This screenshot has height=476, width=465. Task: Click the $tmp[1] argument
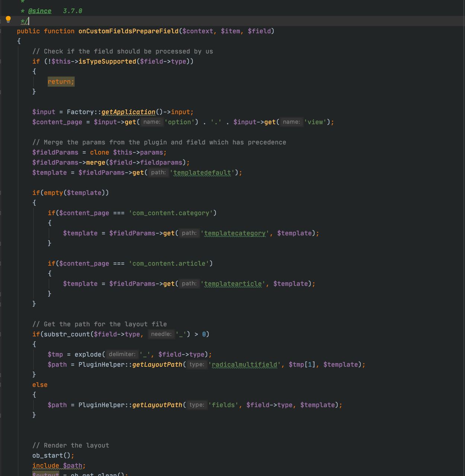click(x=302, y=364)
